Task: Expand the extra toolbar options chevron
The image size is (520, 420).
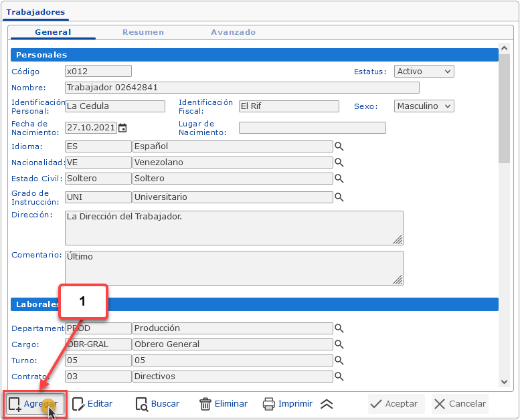Action: point(327,404)
